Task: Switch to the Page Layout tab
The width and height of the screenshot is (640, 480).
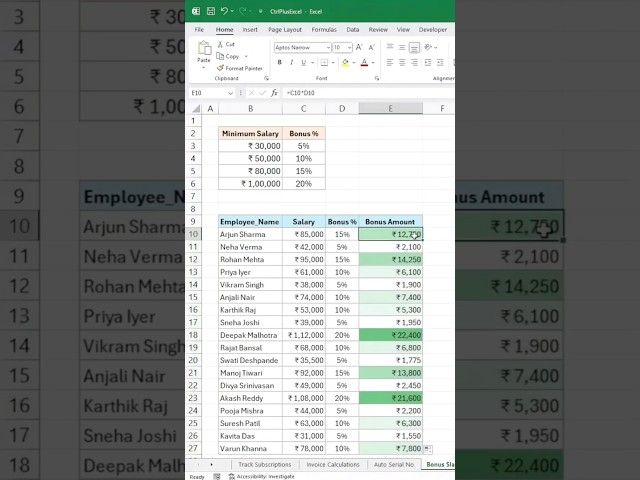Action: pyautogui.click(x=285, y=29)
